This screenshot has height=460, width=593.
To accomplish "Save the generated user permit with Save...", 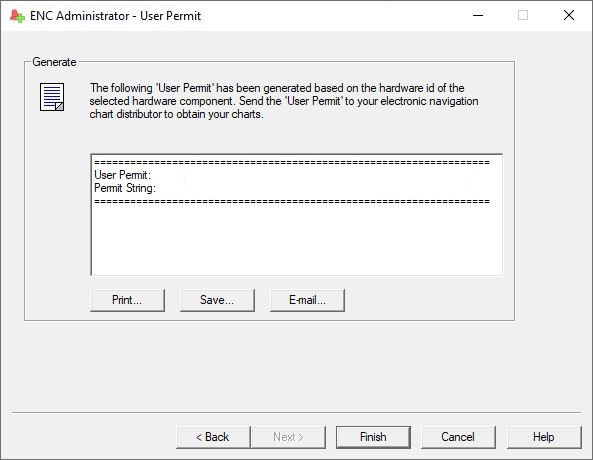I will (217, 300).
